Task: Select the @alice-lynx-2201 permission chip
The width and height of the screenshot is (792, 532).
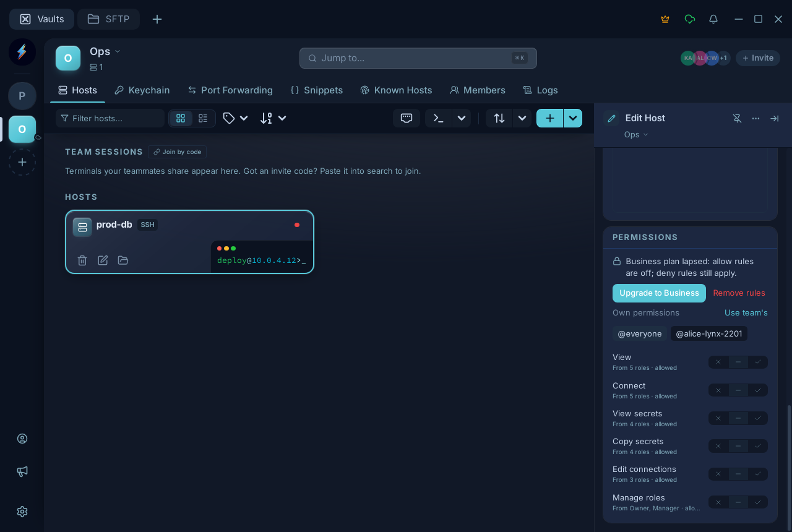Action: pos(709,334)
